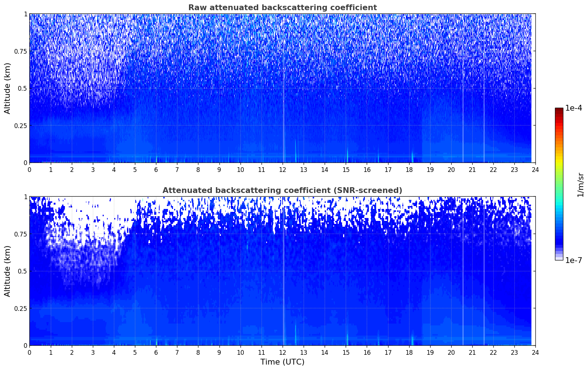Click the '12' hour tick under the top plot
This screenshot has width=588, height=370.
[283, 170]
